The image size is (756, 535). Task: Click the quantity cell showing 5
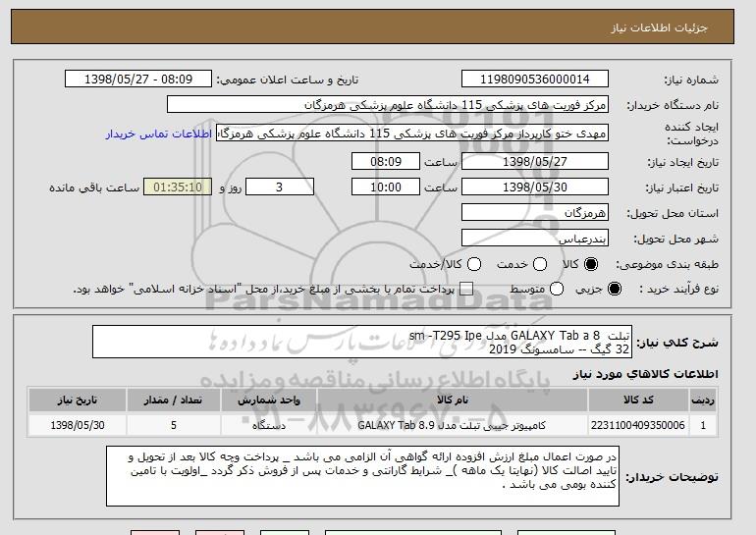point(173,425)
